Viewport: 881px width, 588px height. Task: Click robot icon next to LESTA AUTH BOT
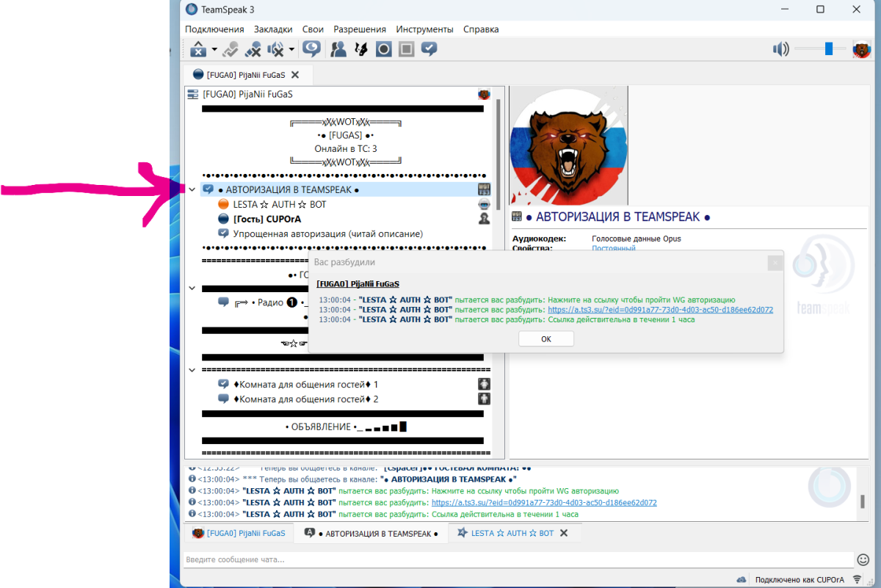pyautogui.click(x=484, y=204)
